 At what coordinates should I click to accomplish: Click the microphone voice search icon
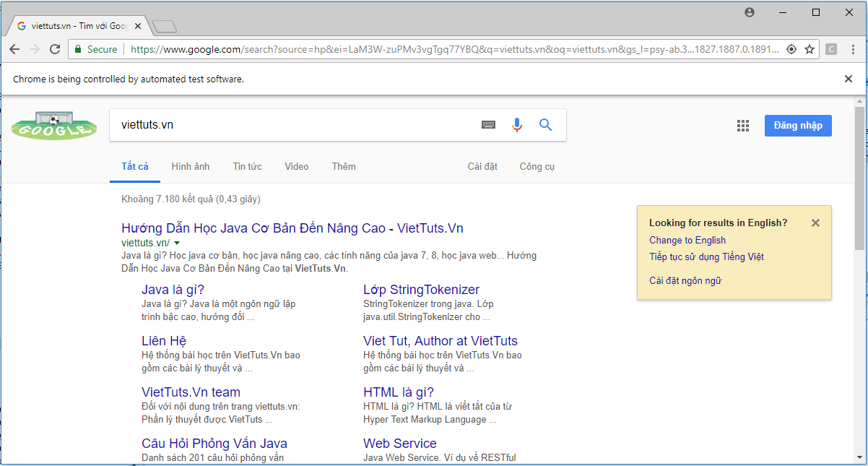pos(516,125)
